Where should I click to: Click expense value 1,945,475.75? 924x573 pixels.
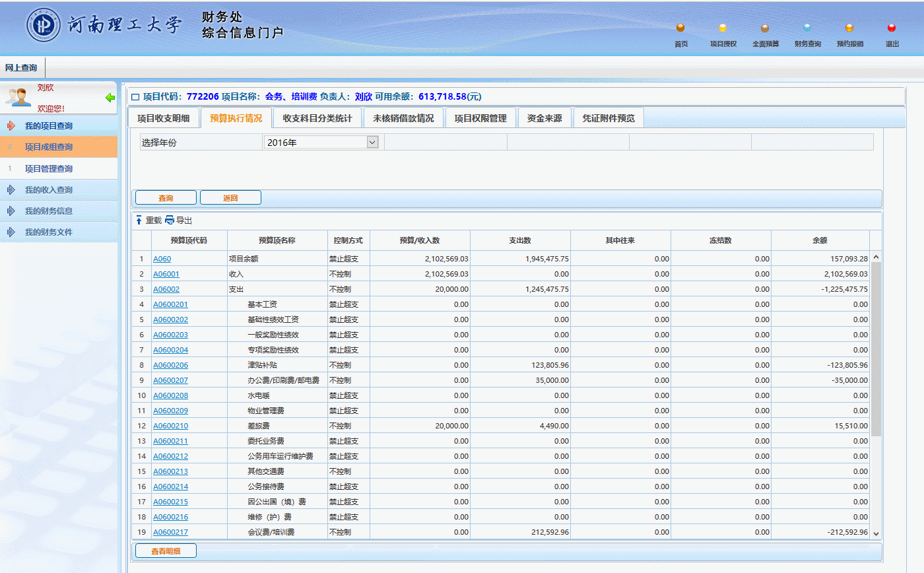547,259
